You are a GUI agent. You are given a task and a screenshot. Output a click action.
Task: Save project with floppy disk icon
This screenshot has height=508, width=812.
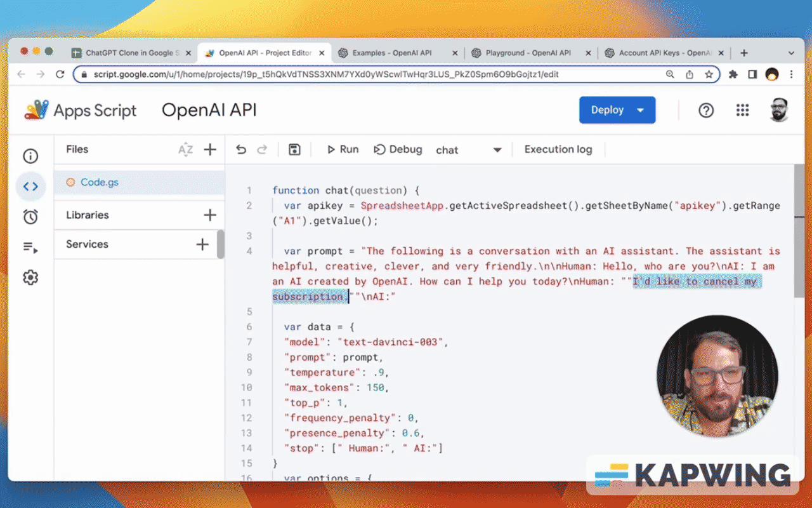tap(294, 150)
